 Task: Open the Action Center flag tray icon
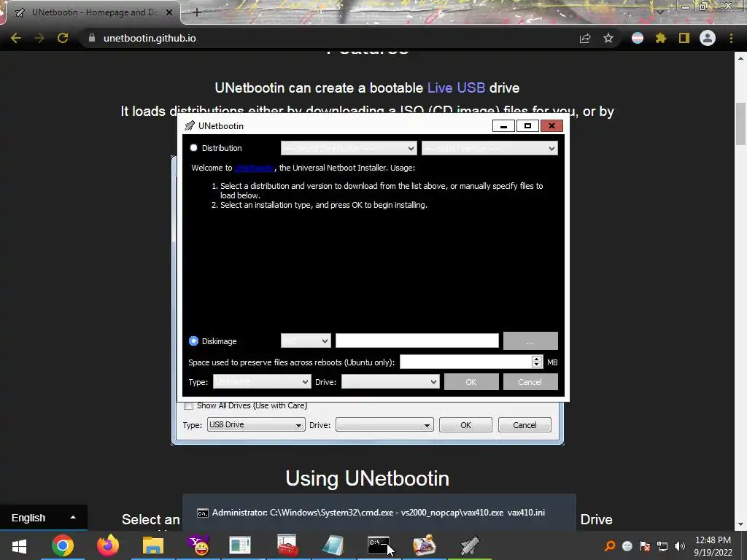[x=645, y=545]
